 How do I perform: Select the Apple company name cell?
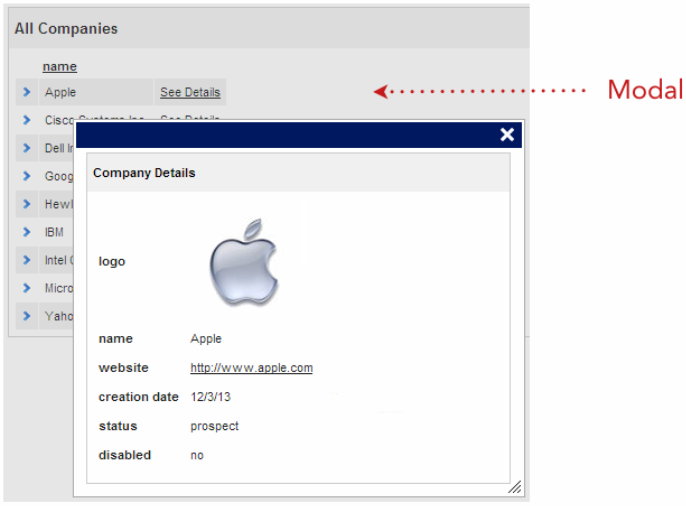click(x=96, y=92)
